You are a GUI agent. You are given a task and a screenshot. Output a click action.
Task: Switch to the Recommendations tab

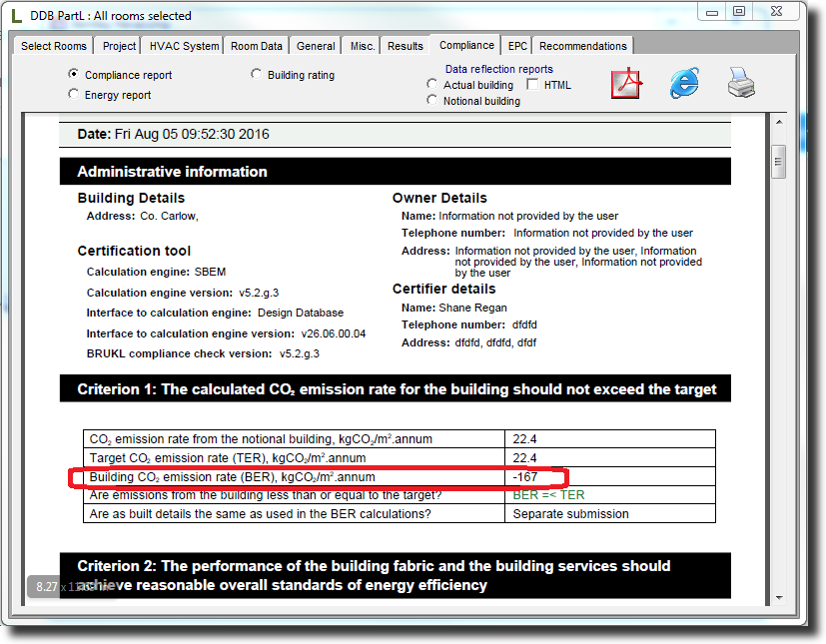tap(583, 46)
